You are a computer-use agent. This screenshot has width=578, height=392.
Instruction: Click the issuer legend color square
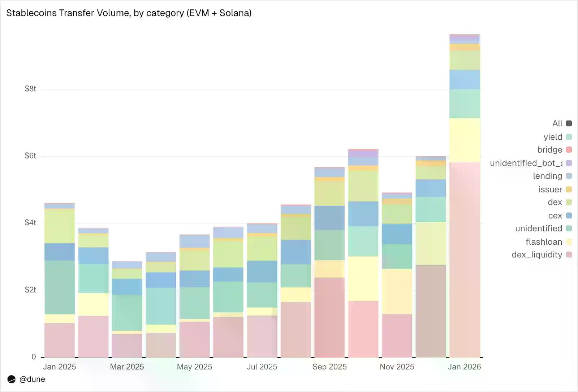569,189
